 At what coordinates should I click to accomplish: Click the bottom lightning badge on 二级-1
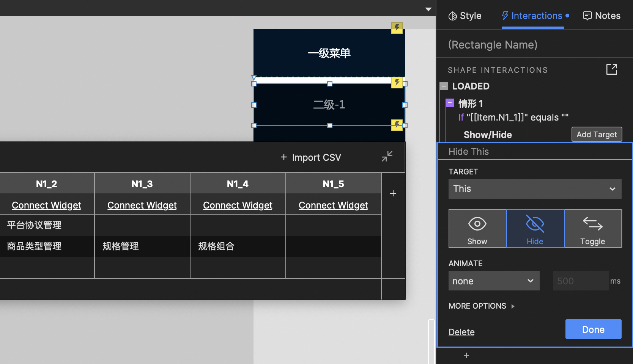click(x=397, y=125)
